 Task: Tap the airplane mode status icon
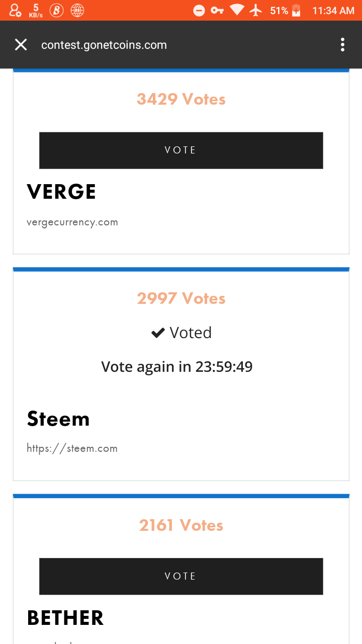pyautogui.click(x=256, y=10)
